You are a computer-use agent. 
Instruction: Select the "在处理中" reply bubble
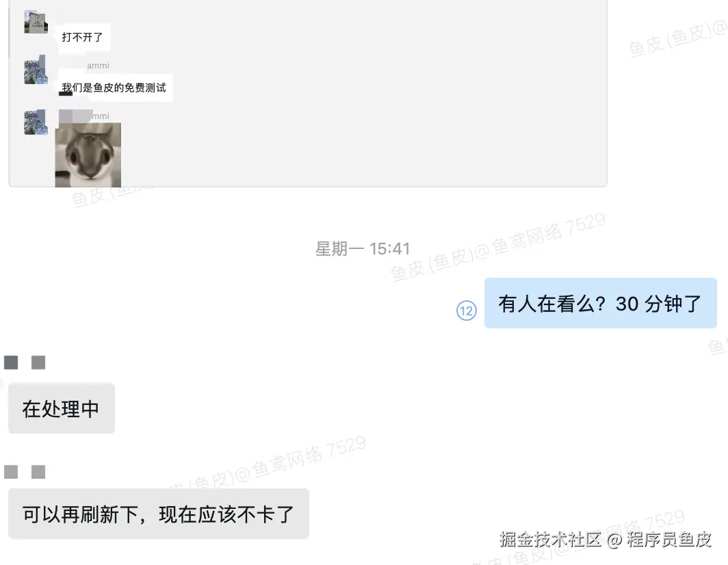click(62, 408)
